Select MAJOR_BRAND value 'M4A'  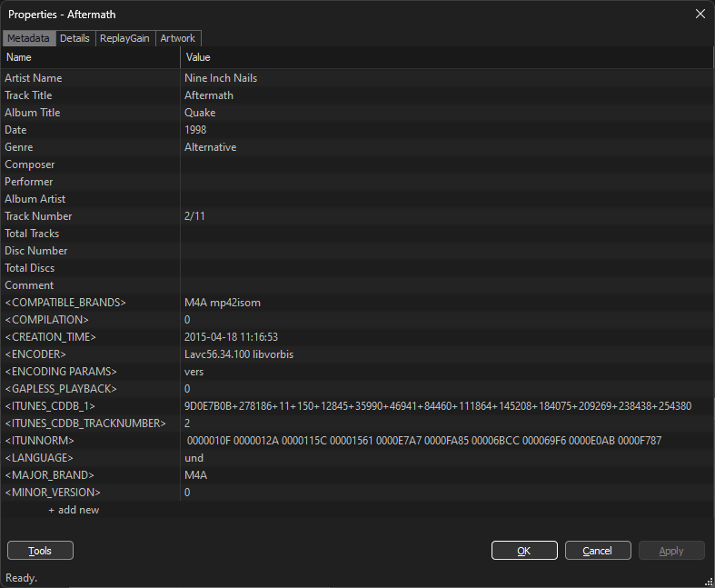point(195,475)
